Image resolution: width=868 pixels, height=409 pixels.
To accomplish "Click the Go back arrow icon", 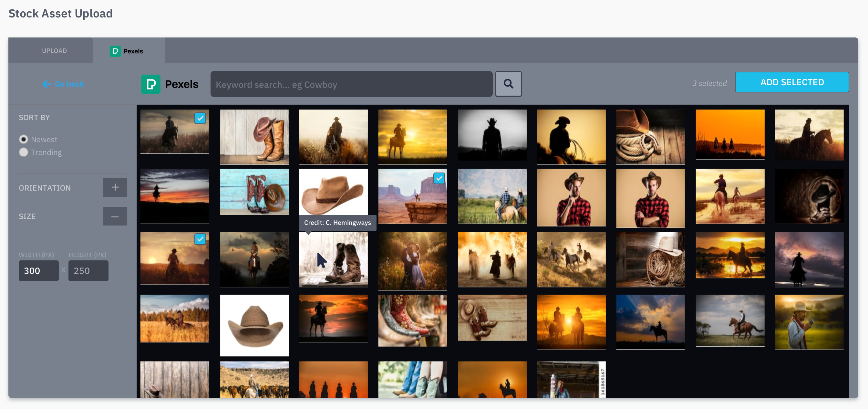I will 47,84.
